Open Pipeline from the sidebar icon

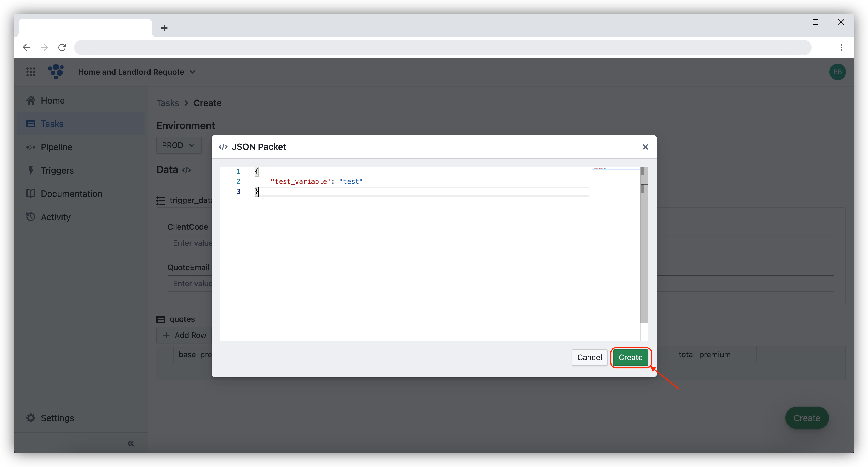[31, 147]
